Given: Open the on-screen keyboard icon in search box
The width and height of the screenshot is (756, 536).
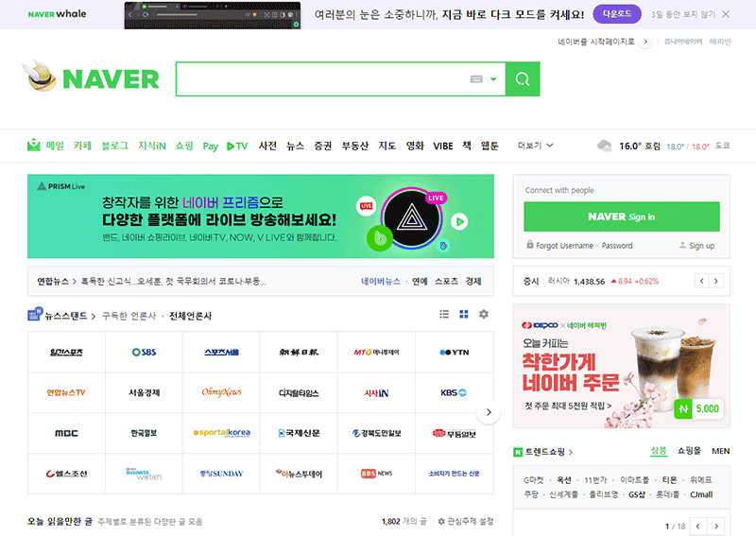Looking at the screenshot, I should point(476,79).
